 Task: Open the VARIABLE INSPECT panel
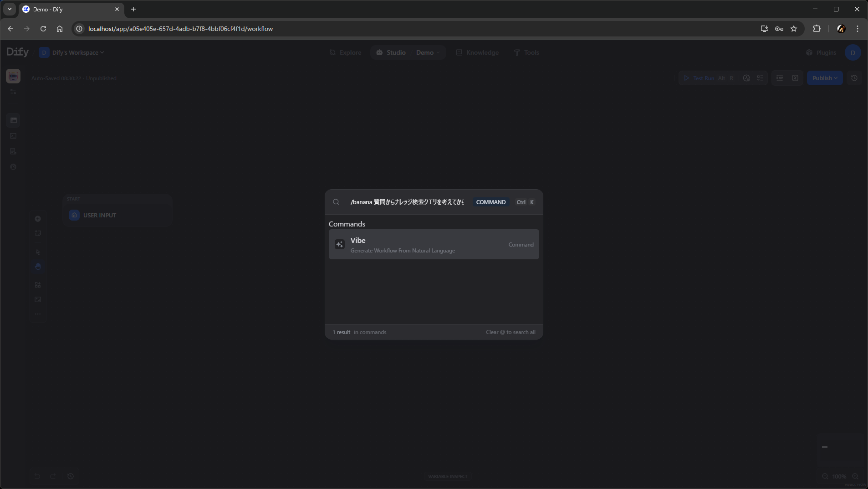pos(448,476)
